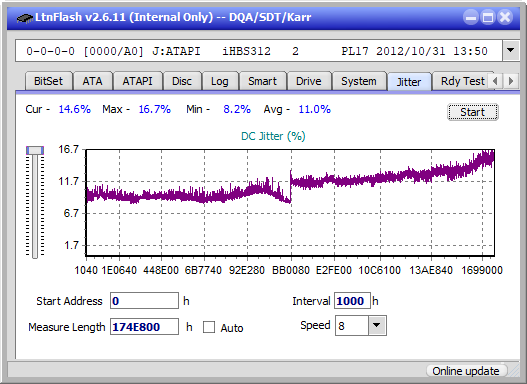Click the Online update button

466,371
